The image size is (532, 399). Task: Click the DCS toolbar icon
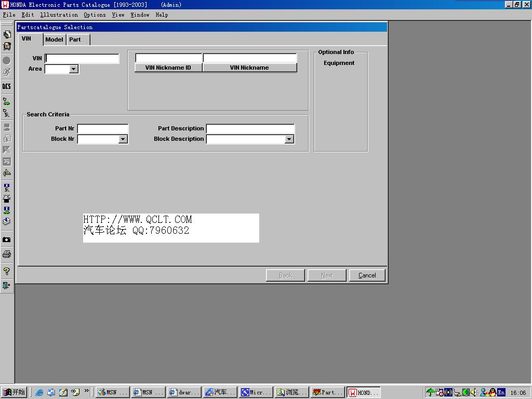6,86
